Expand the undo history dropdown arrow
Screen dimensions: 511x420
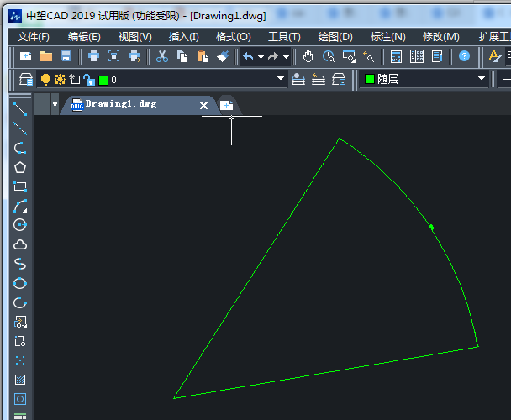tap(261, 56)
